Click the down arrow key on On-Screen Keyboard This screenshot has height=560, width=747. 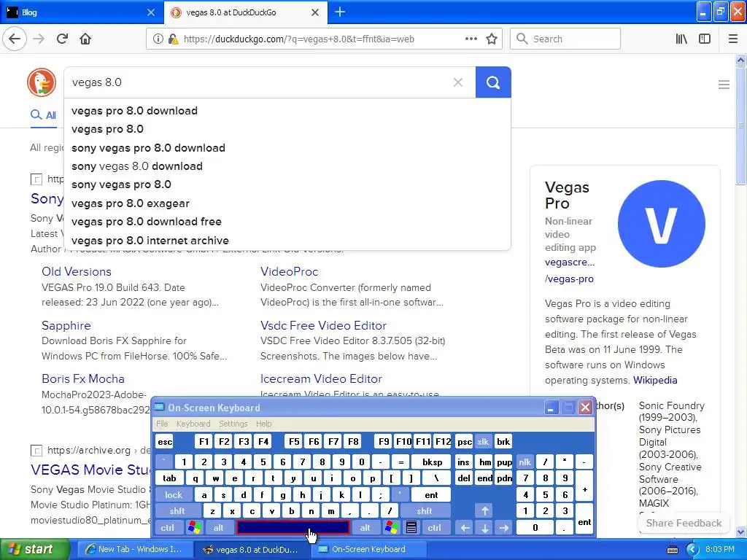point(484,527)
